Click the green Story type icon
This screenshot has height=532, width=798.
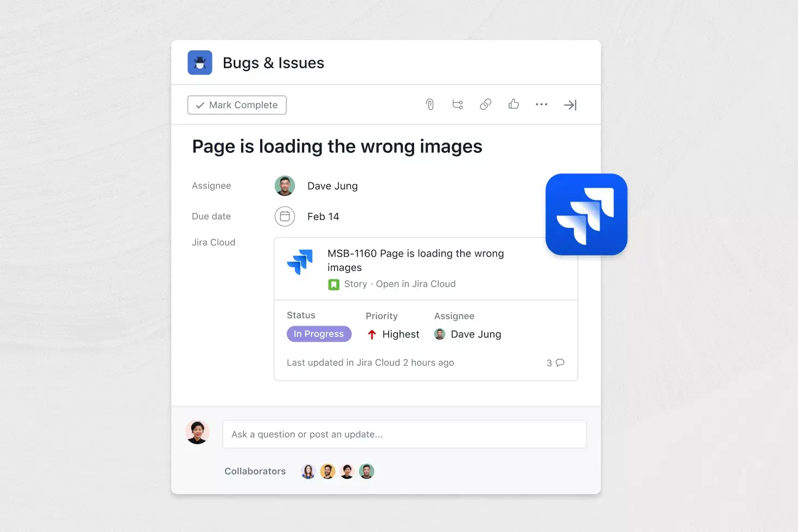click(x=334, y=284)
